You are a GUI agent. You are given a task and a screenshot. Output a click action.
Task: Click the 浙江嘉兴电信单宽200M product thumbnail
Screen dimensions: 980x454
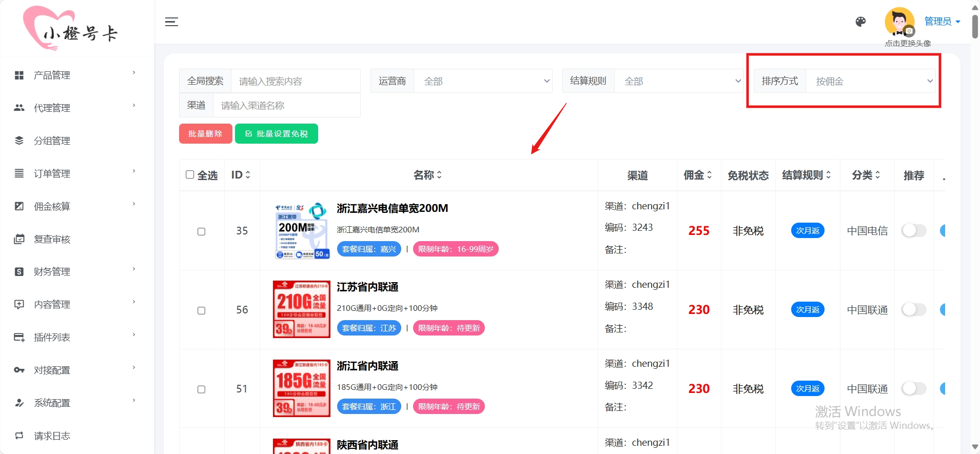tap(302, 230)
